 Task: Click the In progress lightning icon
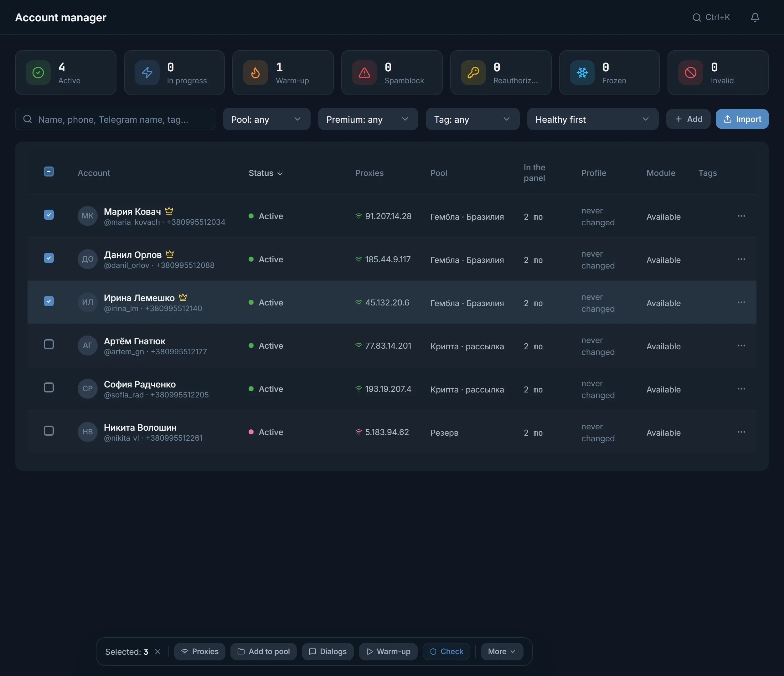(x=147, y=73)
